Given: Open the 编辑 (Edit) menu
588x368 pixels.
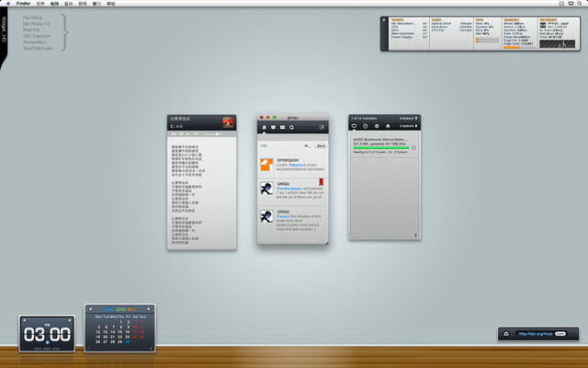Looking at the screenshot, I should click(55, 4).
